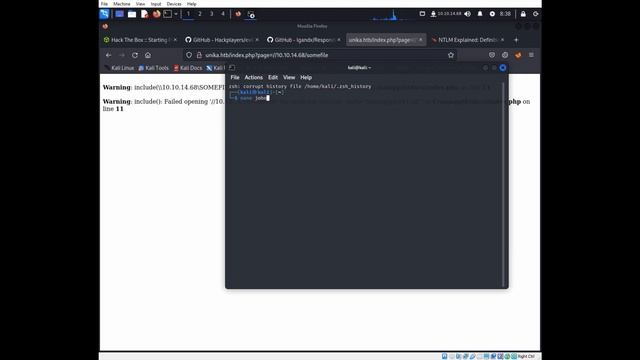
Task: Reload the current page
Action: [135, 55]
